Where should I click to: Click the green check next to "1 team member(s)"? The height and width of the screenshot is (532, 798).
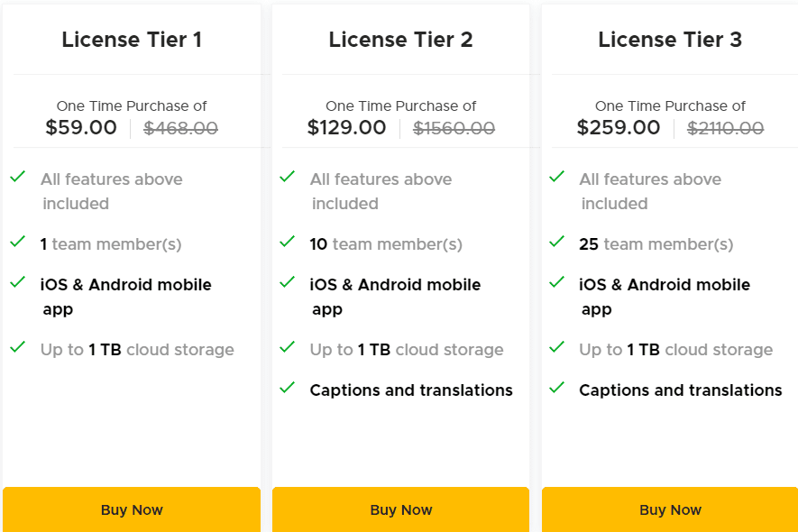[x=17, y=243]
